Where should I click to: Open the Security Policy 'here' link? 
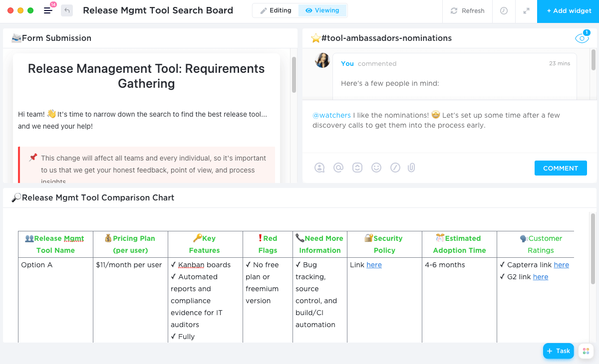point(374,265)
